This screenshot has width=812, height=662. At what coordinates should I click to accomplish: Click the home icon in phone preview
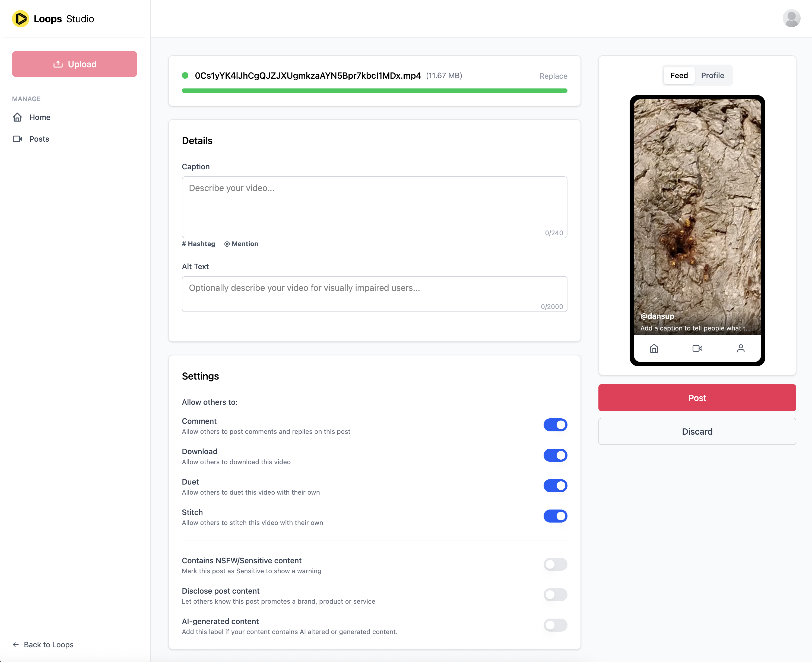pyautogui.click(x=654, y=348)
